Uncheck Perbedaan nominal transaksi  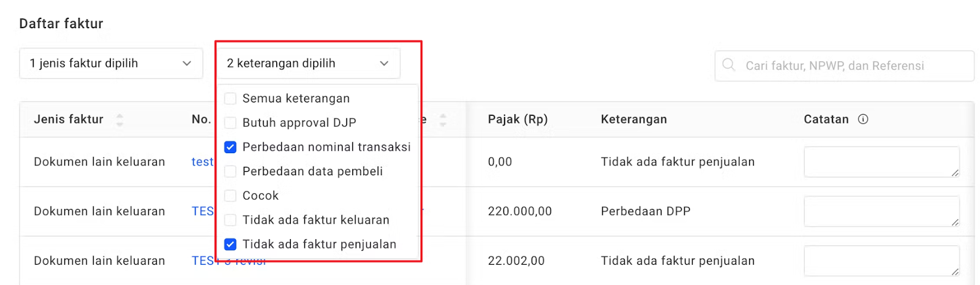[x=230, y=147]
